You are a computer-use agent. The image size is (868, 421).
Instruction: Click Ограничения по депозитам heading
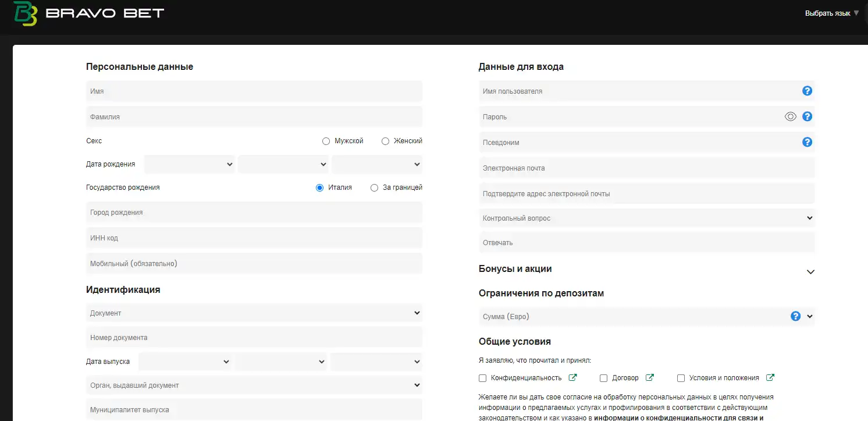(541, 293)
